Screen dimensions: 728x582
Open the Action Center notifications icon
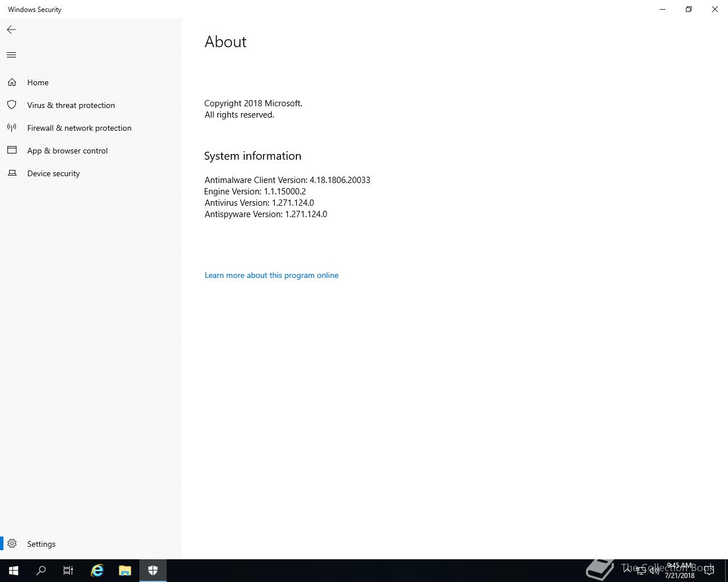(x=709, y=571)
